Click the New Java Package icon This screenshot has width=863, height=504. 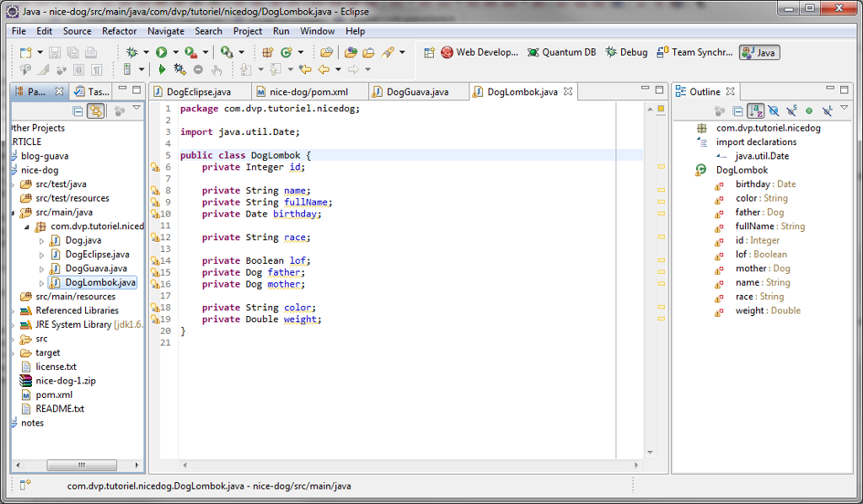click(267, 52)
